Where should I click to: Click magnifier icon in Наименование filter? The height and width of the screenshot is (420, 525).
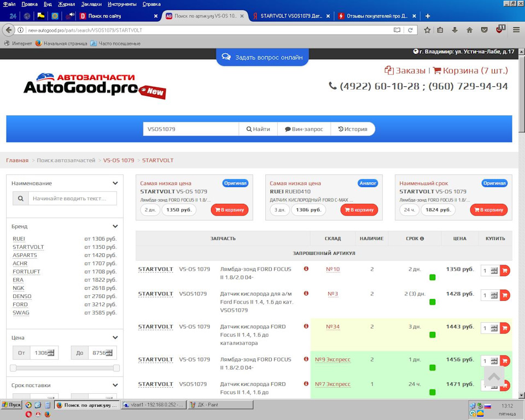[20, 199]
